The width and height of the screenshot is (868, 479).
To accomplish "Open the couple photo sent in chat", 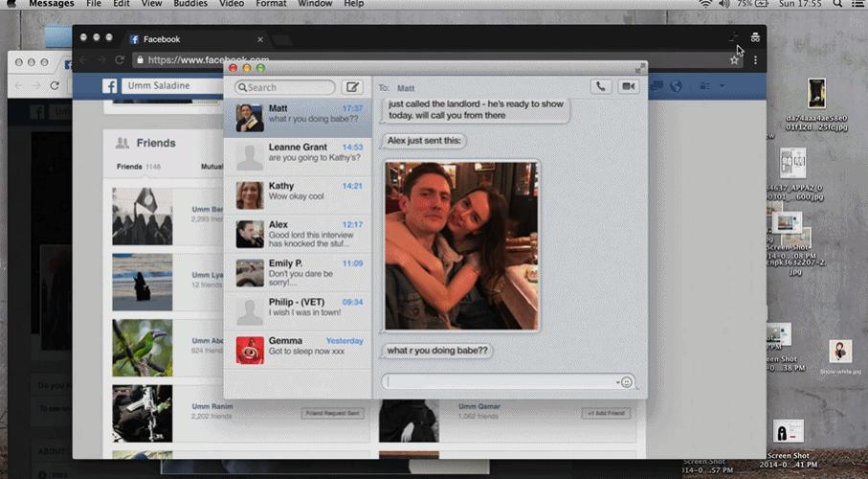I will point(461,245).
